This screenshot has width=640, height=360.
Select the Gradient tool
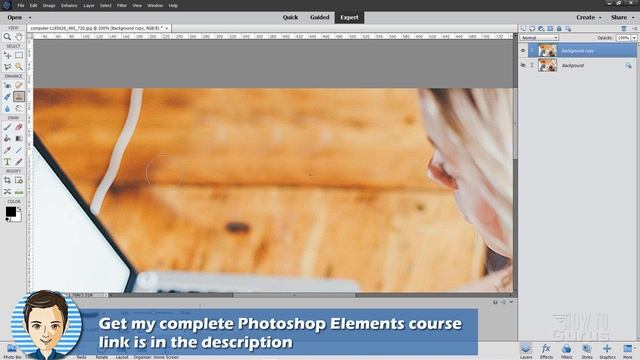coord(19,138)
